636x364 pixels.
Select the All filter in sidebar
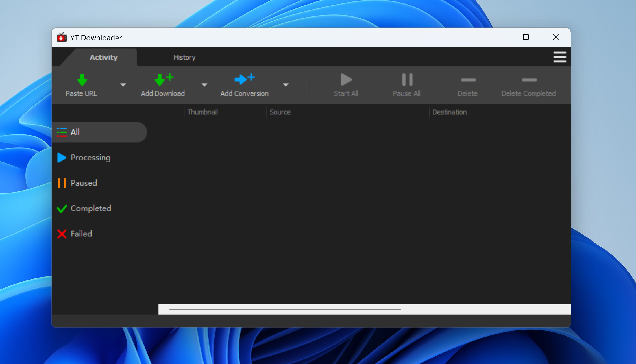[x=99, y=132]
